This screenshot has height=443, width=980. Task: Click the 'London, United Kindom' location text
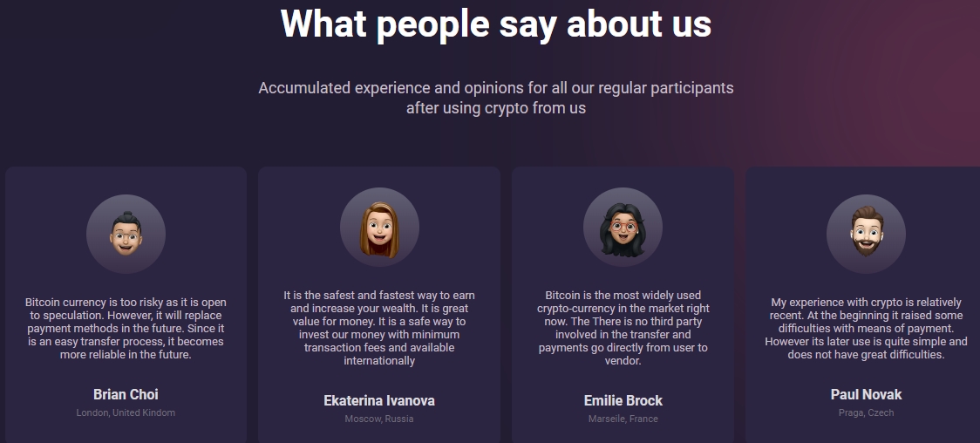126,412
